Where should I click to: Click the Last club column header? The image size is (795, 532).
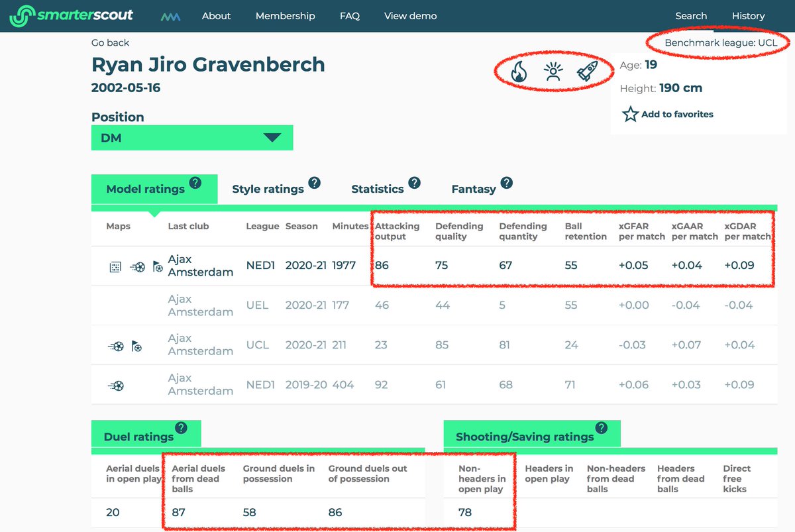188,226
